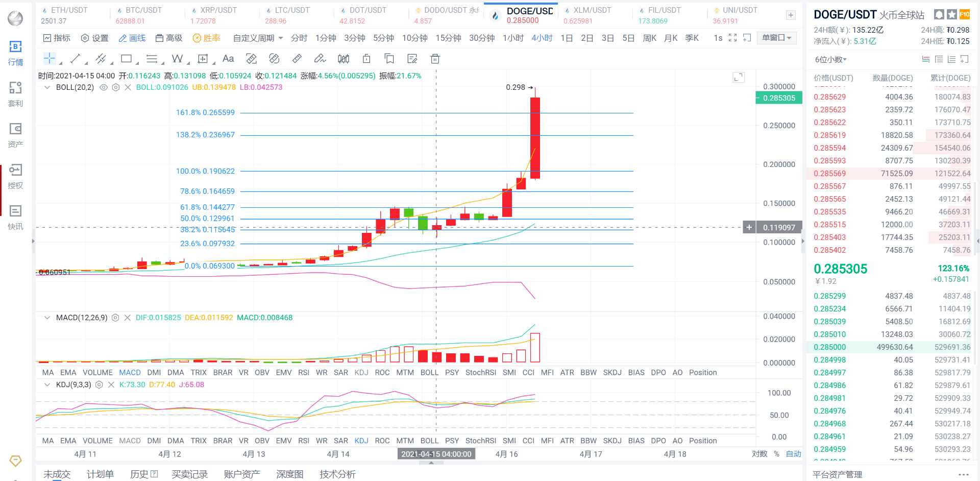
Task: Select the rectangle shape drawing tool
Action: (127, 59)
